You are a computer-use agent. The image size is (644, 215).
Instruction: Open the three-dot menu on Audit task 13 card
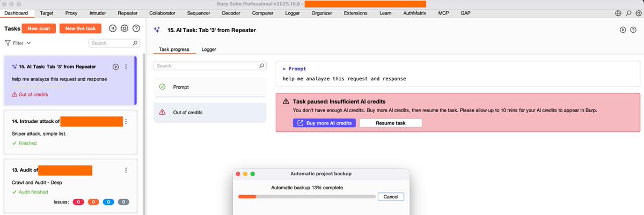coord(126,170)
